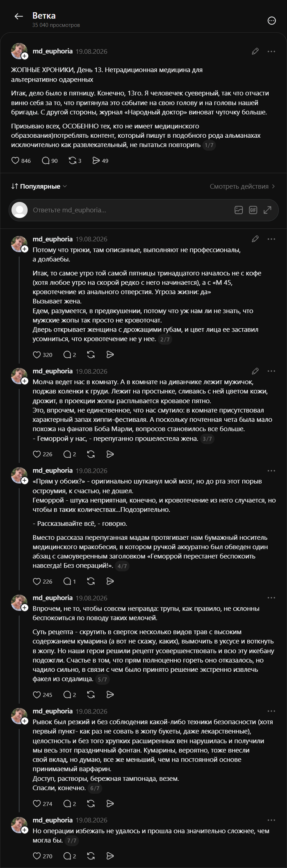Open more options on the 4/7 post
287x868 pixels.
tap(271, 471)
